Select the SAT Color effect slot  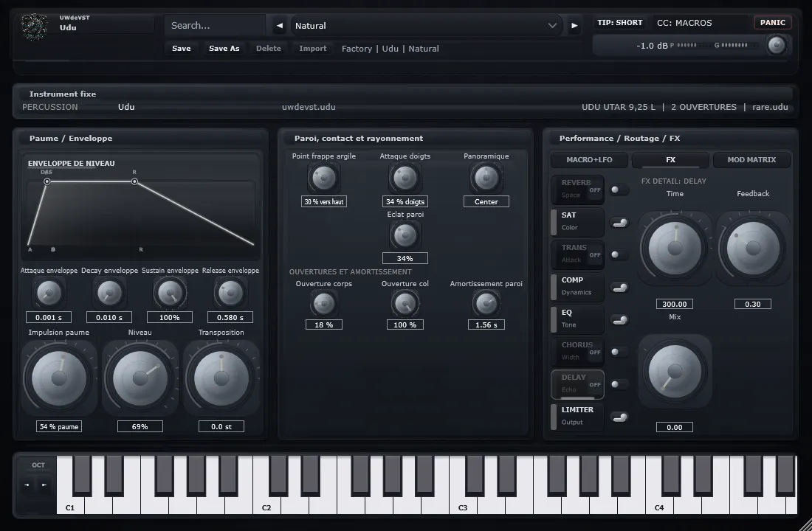pos(577,221)
